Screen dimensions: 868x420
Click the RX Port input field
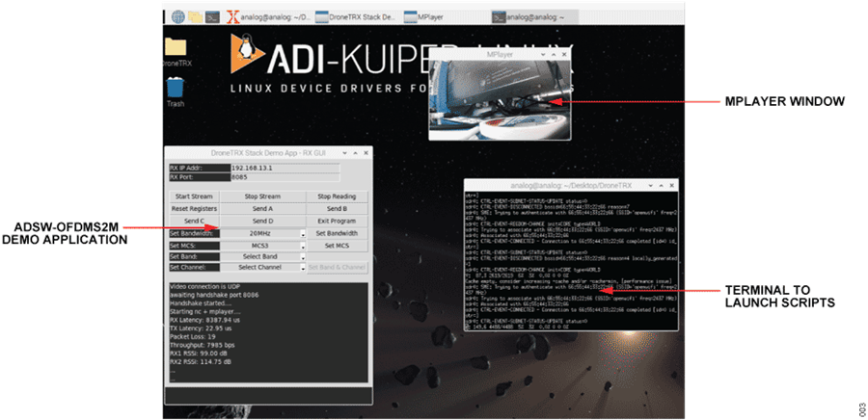(285, 176)
